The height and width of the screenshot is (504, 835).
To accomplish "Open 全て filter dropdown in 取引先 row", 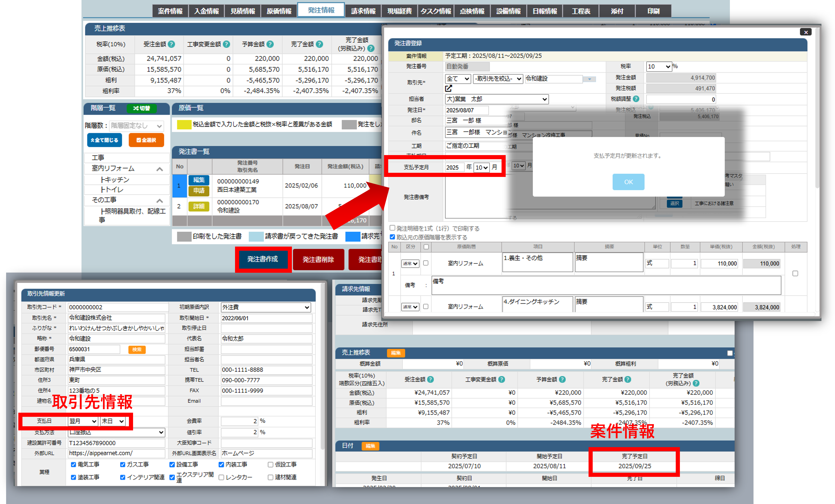I will tap(458, 79).
